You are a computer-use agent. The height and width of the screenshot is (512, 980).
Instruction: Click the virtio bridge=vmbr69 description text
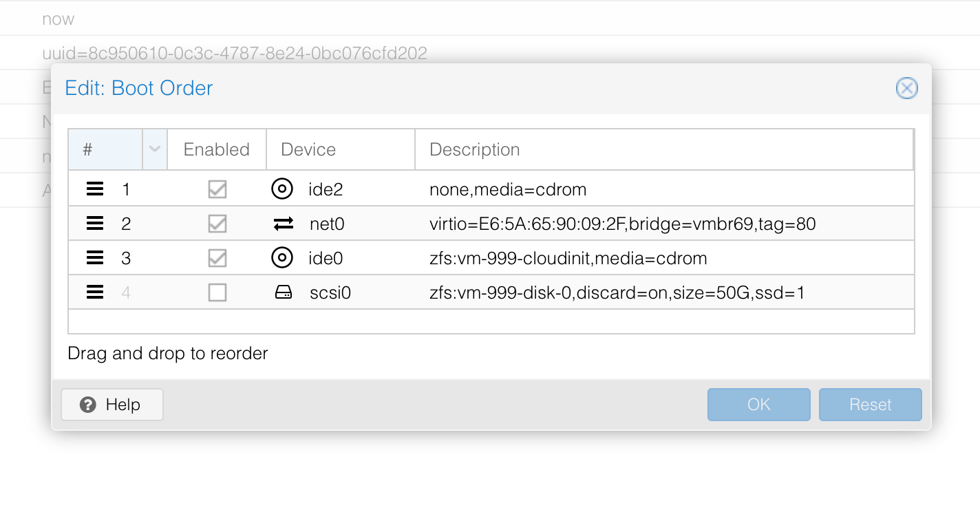coord(623,224)
